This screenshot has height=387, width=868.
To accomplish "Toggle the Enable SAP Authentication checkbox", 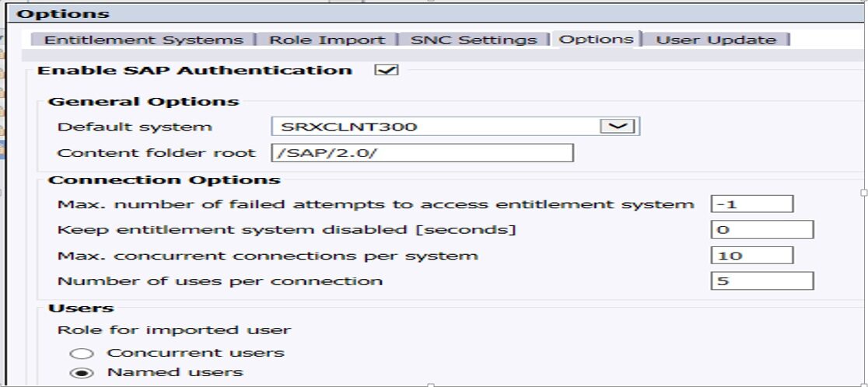I will pos(386,70).
